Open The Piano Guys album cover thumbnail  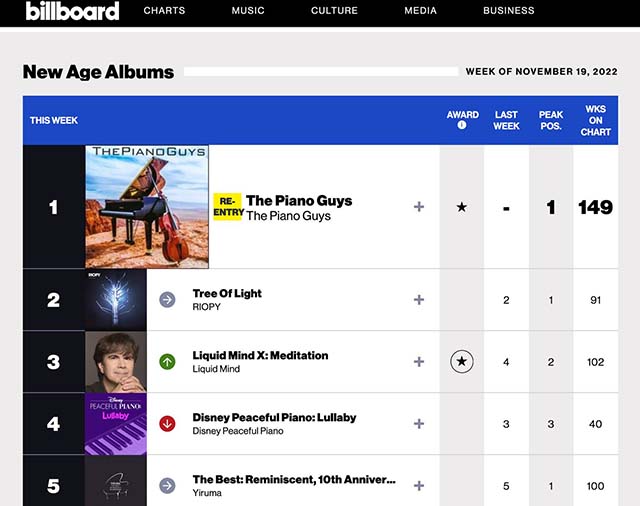147,207
